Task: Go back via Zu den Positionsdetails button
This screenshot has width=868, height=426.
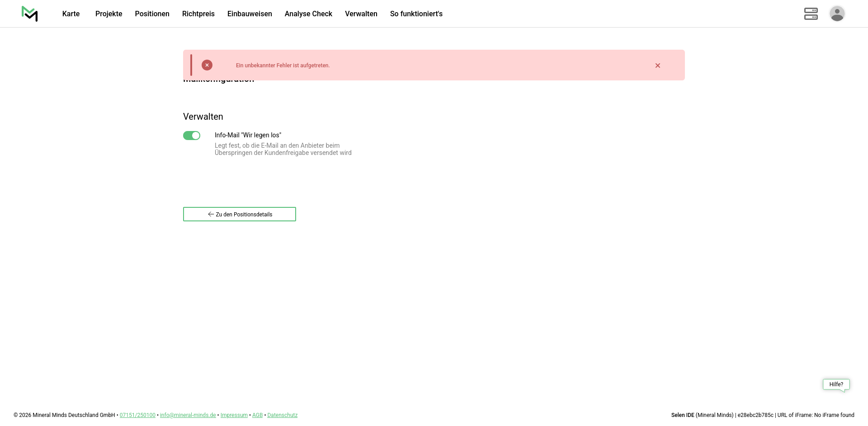Action: point(240,214)
